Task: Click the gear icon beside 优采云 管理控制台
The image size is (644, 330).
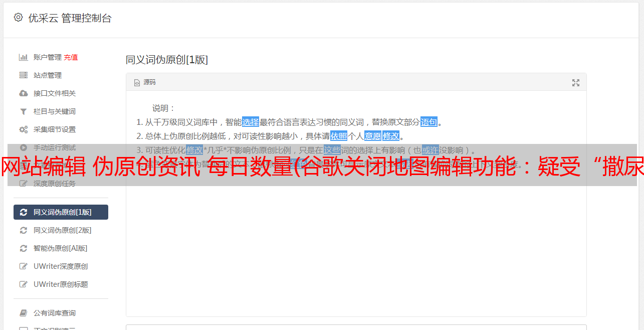Action: pos(19,18)
